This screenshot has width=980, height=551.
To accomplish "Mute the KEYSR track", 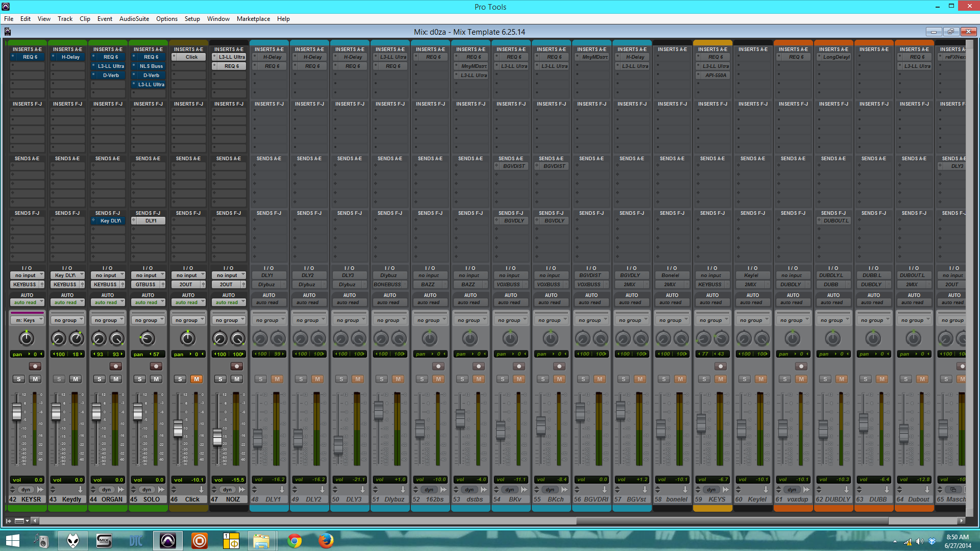I will 35,379.
